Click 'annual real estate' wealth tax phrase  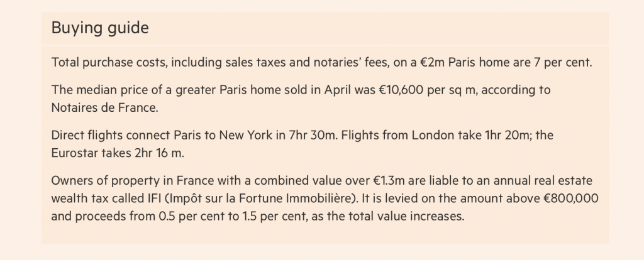click(543, 180)
